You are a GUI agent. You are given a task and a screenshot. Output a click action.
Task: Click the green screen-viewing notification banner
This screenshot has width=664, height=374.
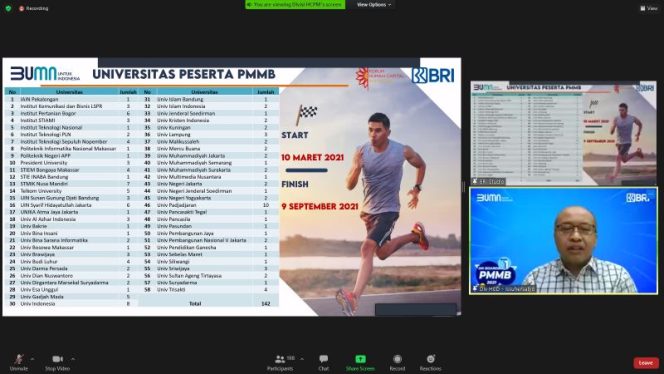[295, 5]
